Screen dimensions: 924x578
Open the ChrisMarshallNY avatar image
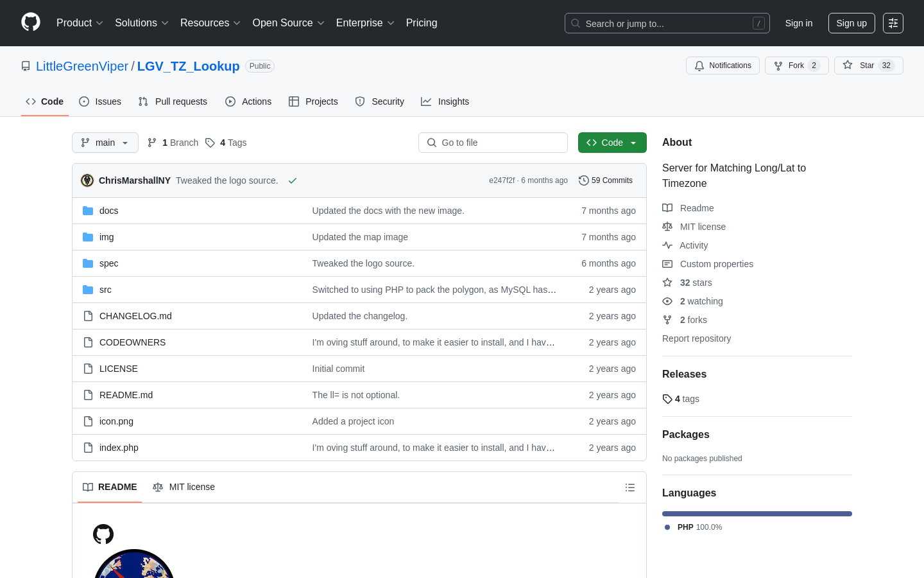point(87,180)
